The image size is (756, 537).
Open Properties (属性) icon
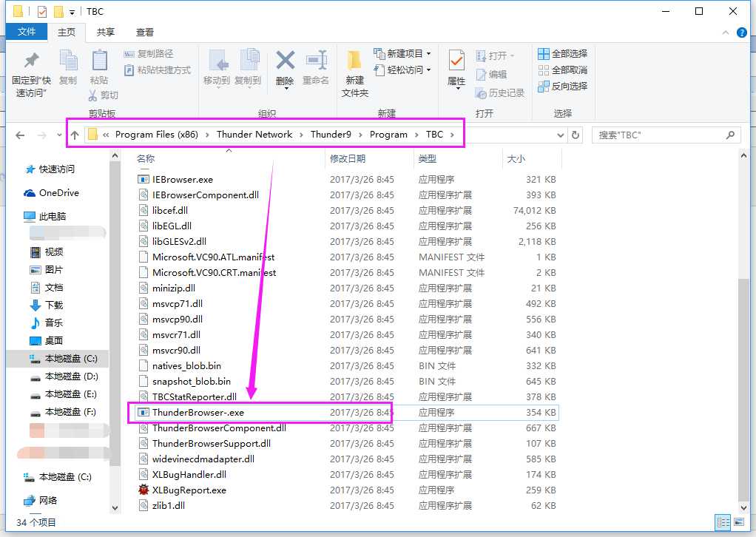tap(456, 61)
